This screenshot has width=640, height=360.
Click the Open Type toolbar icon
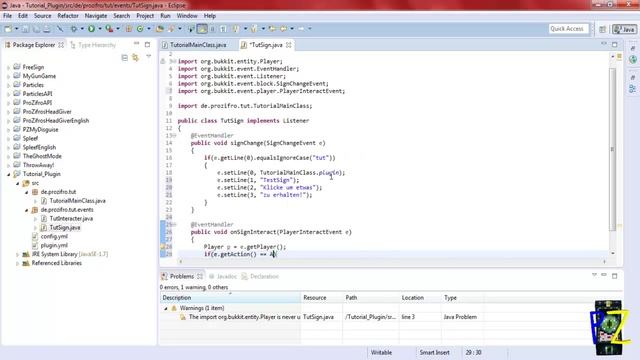tap(160, 29)
